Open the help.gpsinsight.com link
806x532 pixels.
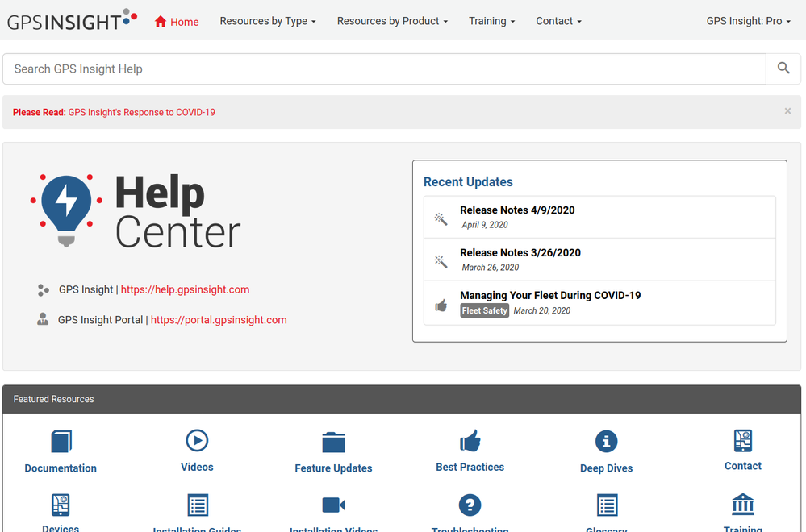point(185,289)
